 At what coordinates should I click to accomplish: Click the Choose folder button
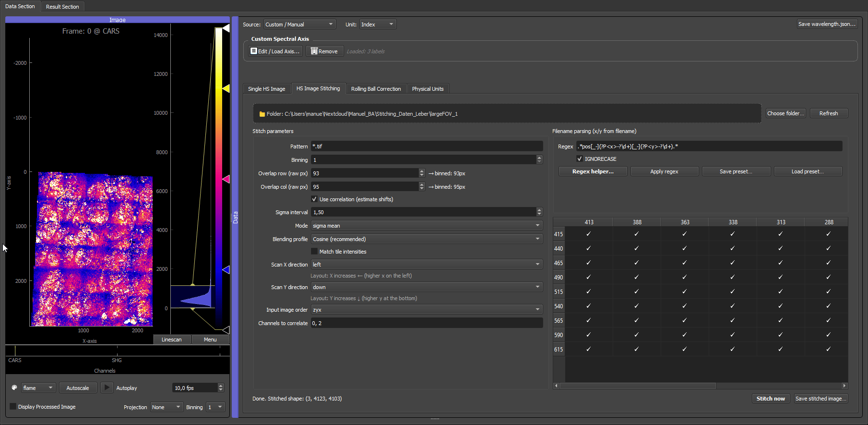(785, 113)
